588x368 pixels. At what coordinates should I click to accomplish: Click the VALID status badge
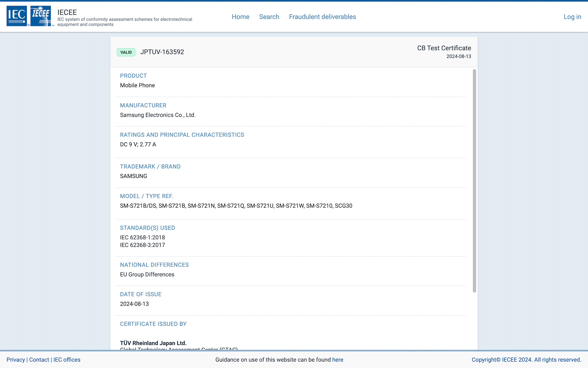tap(126, 52)
